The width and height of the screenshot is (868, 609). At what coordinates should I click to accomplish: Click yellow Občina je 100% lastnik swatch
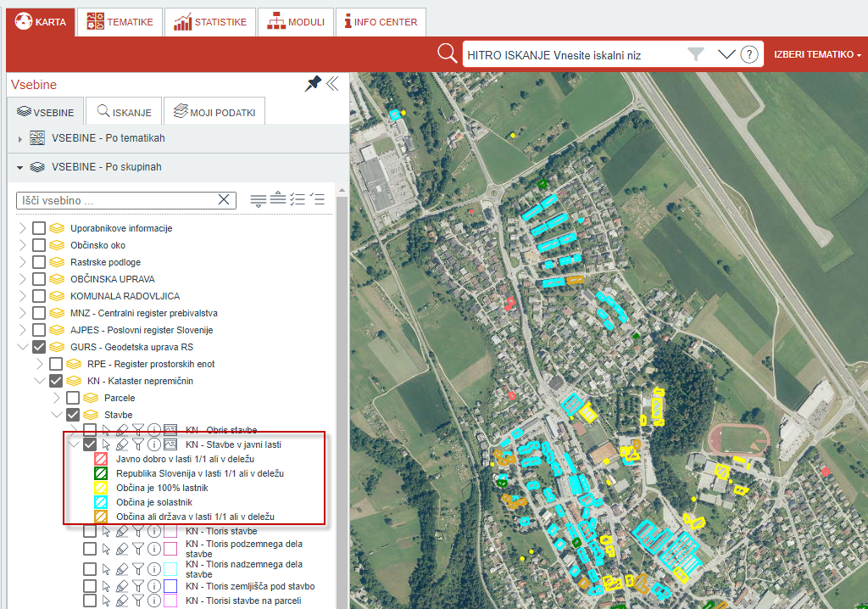click(100, 489)
